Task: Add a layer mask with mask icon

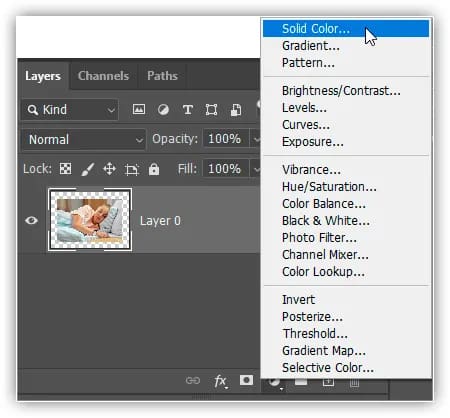Action: tap(246, 380)
